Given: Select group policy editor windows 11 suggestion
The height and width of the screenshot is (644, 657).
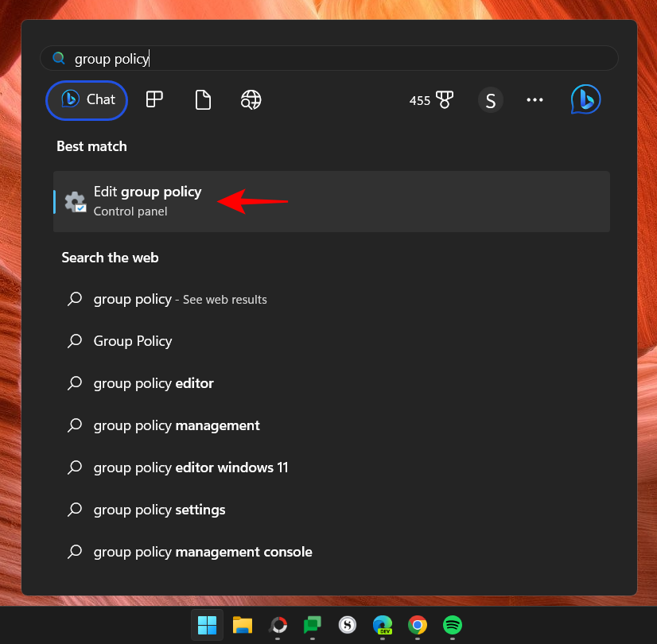Looking at the screenshot, I should (189, 467).
